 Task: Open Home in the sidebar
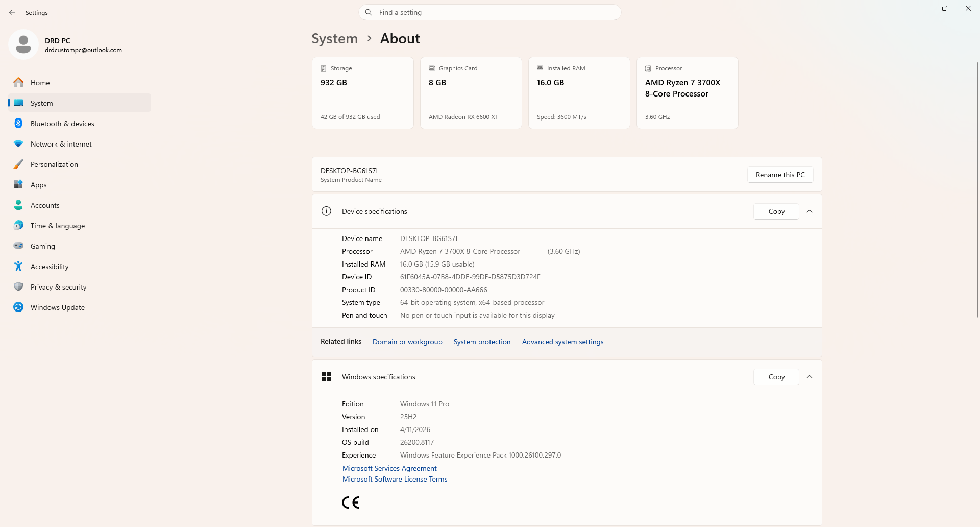click(x=80, y=82)
